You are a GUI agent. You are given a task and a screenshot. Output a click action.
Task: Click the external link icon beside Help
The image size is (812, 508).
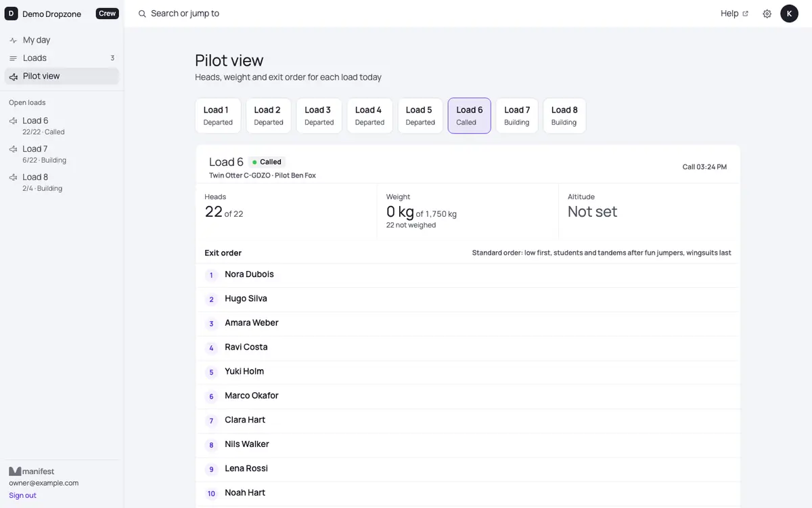[746, 14]
